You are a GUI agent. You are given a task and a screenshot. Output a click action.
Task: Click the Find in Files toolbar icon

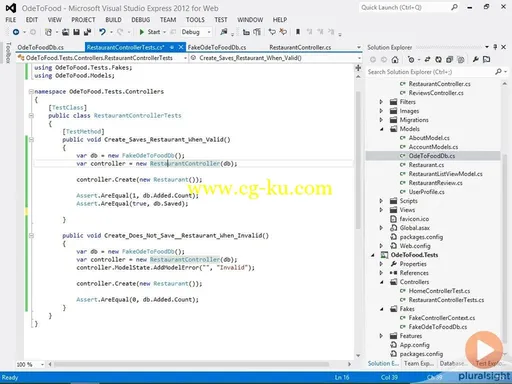point(224,32)
